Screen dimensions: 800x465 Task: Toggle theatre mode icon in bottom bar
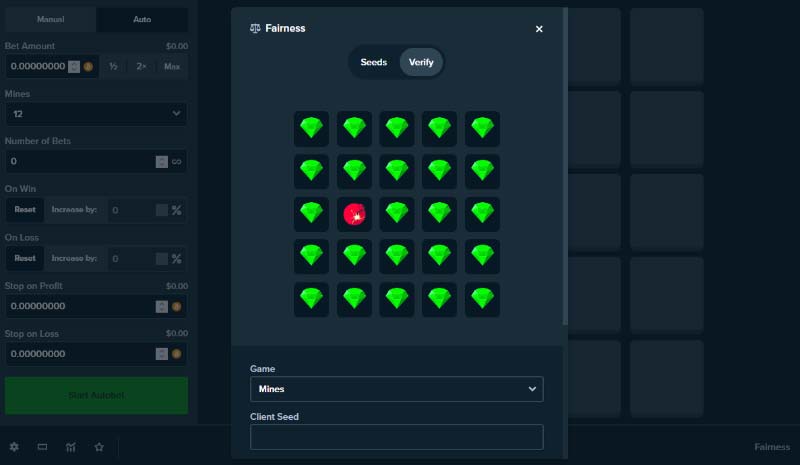pos(42,447)
